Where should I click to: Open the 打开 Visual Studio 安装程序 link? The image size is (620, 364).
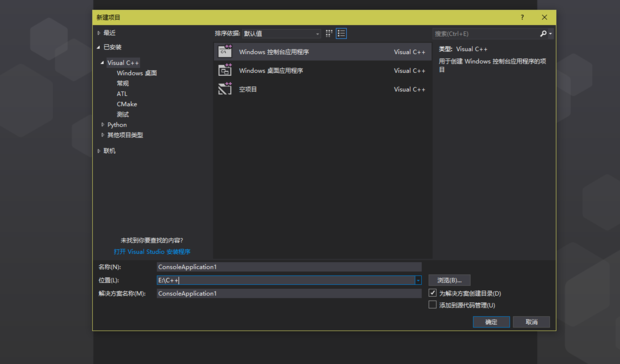pyautogui.click(x=152, y=251)
